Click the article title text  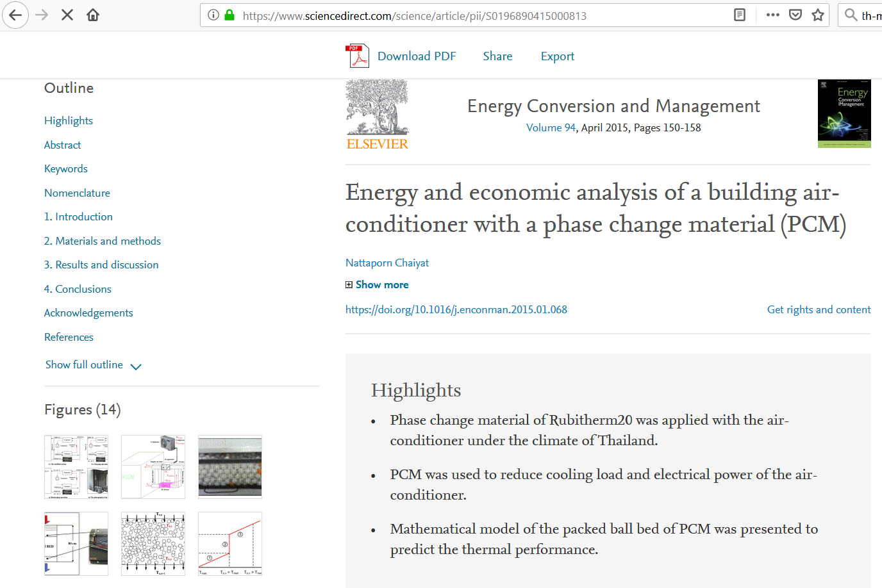tap(595, 208)
